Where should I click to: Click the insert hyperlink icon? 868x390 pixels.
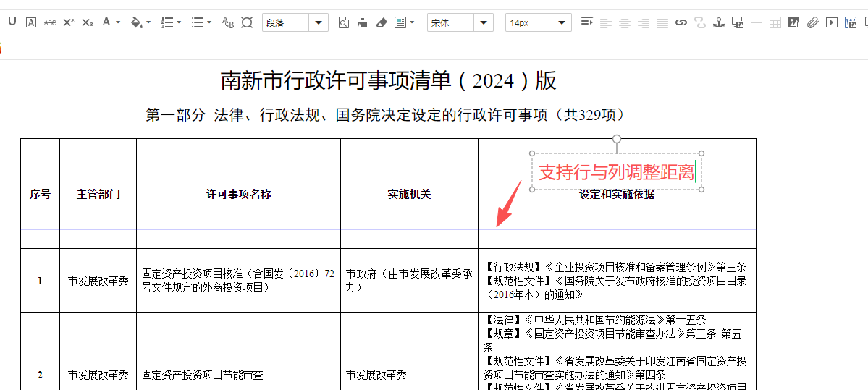(681, 22)
